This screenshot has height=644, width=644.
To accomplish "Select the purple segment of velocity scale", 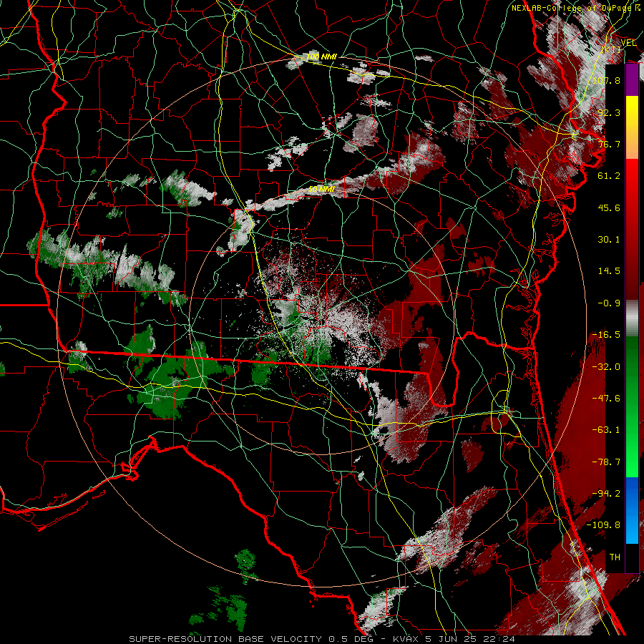I will [x=632, y=80].
